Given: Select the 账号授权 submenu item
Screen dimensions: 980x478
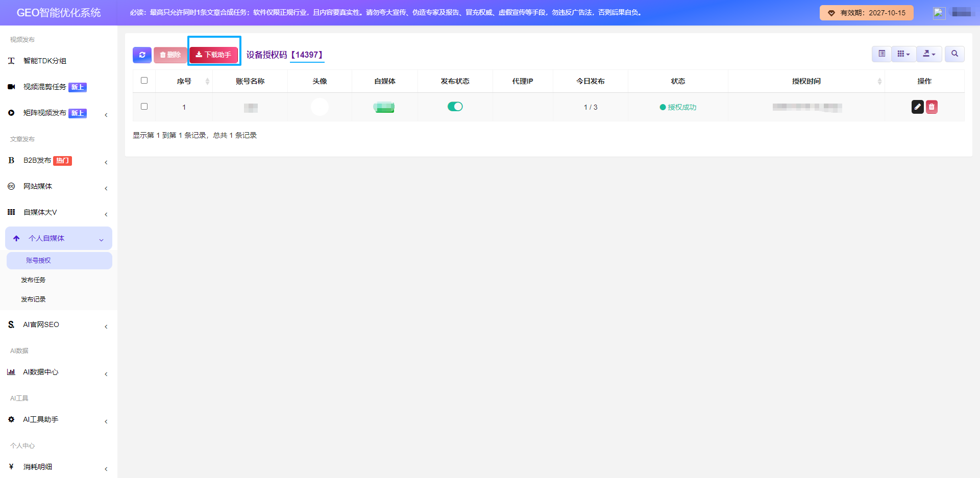Looking at the screenshot, I should [59, 261].
